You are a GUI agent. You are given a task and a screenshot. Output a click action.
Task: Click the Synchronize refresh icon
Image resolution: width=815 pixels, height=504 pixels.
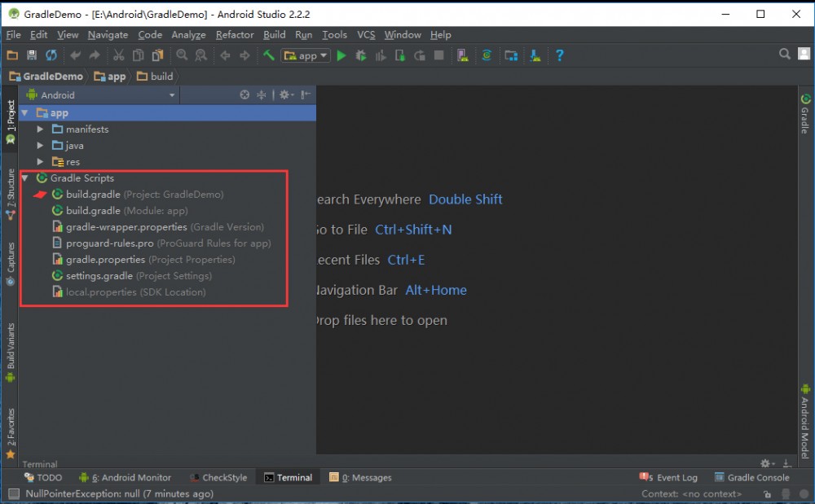[x=51, y=55]
